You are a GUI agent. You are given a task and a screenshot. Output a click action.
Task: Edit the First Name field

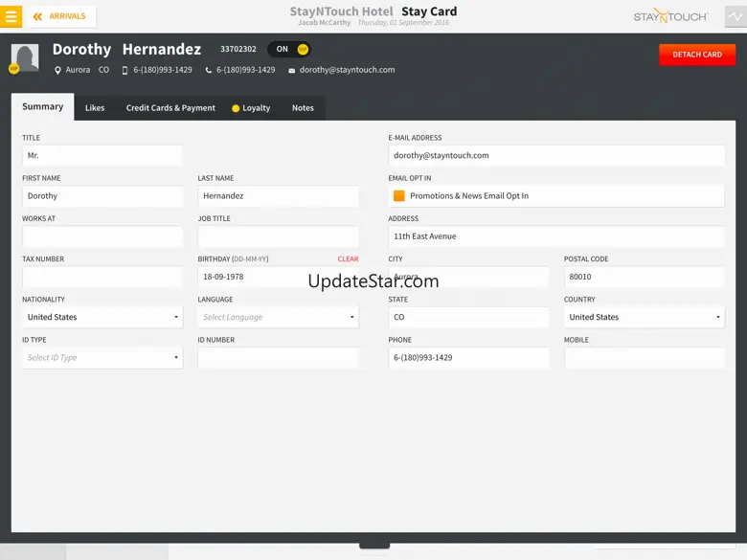pyautogui.click(x=102, y=196)
